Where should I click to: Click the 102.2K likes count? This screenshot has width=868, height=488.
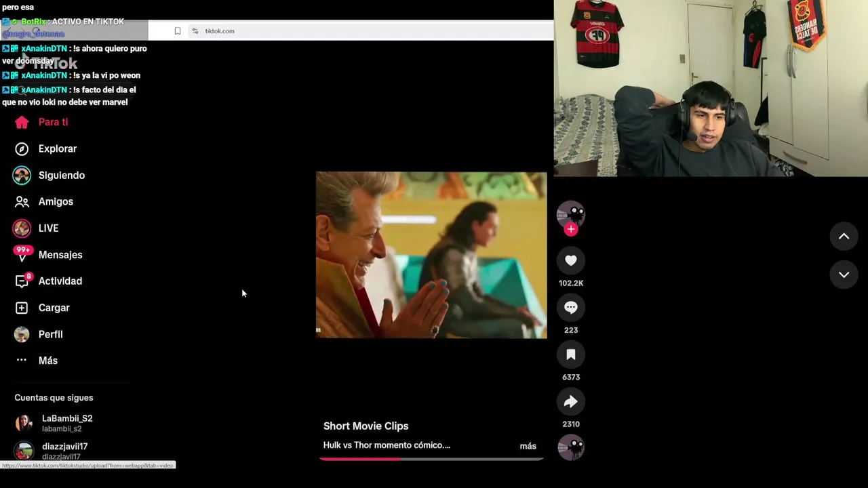point(571,283)
